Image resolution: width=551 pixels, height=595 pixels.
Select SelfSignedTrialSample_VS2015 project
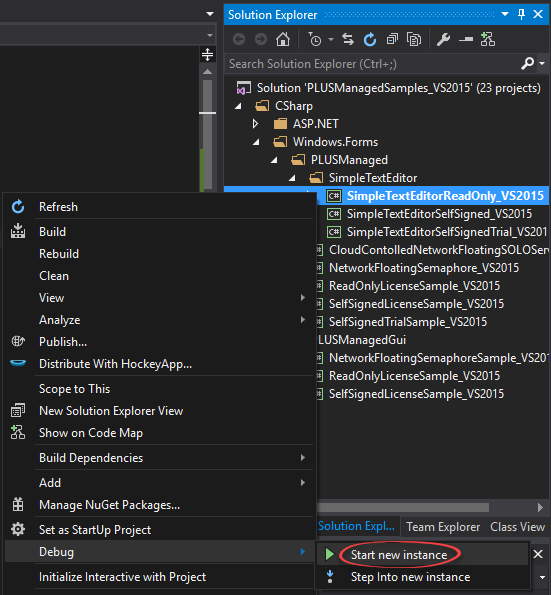[408, 322]
